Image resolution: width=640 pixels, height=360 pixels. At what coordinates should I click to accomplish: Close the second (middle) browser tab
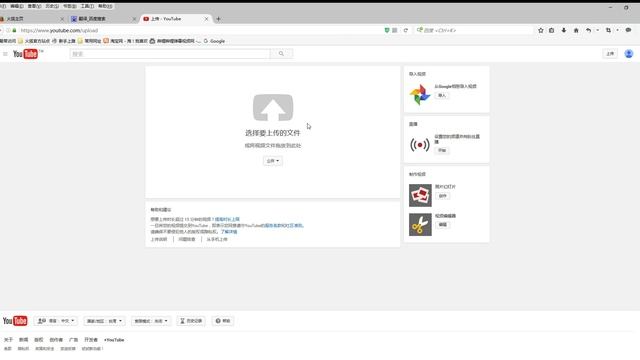(134, 19)
